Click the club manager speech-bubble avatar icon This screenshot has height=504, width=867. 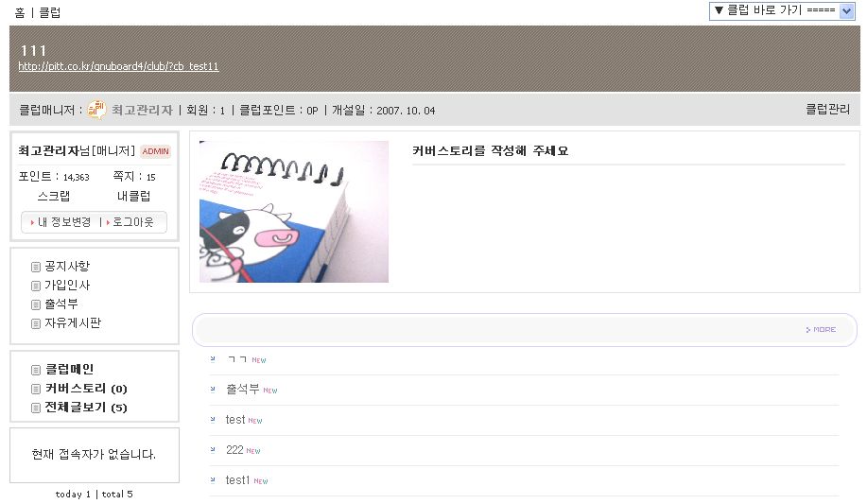(x=96, y=110)
